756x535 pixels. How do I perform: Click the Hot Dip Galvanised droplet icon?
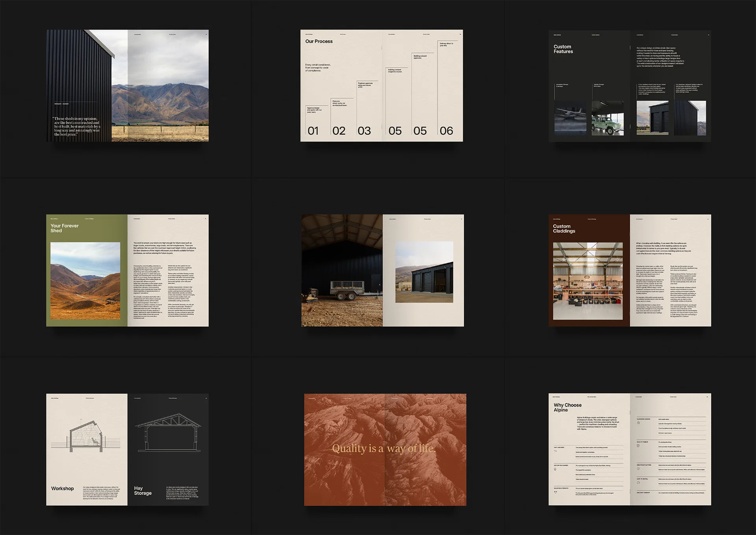click(555, 469)
